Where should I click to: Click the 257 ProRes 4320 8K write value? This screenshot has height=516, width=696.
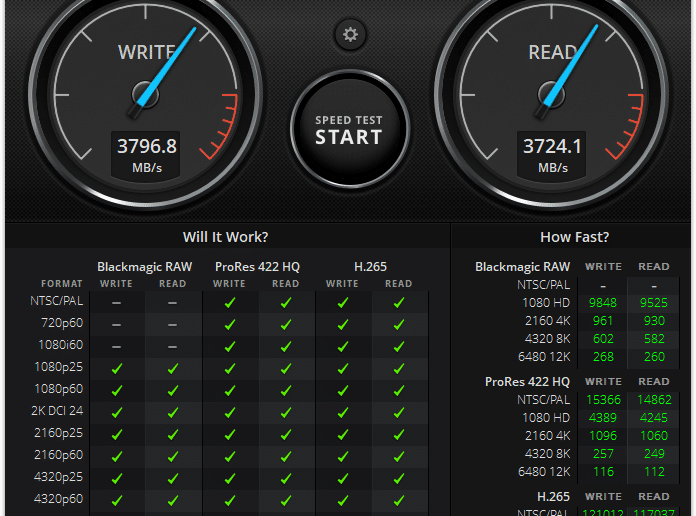603,454
